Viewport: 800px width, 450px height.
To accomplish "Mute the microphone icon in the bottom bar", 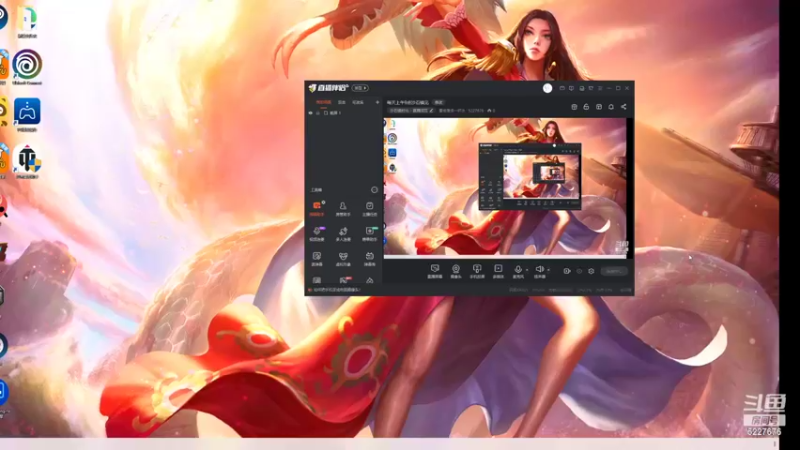I will [x=518, y=269].
